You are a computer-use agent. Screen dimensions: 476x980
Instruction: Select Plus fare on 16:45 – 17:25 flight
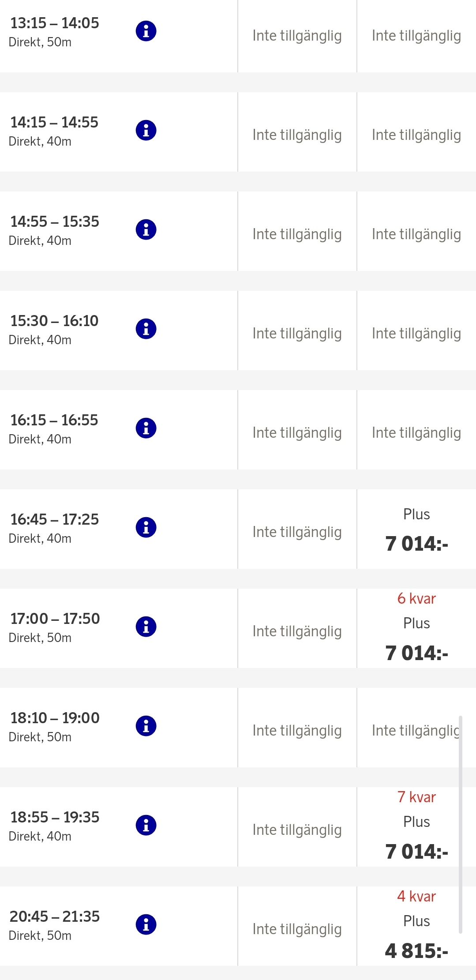416,529
